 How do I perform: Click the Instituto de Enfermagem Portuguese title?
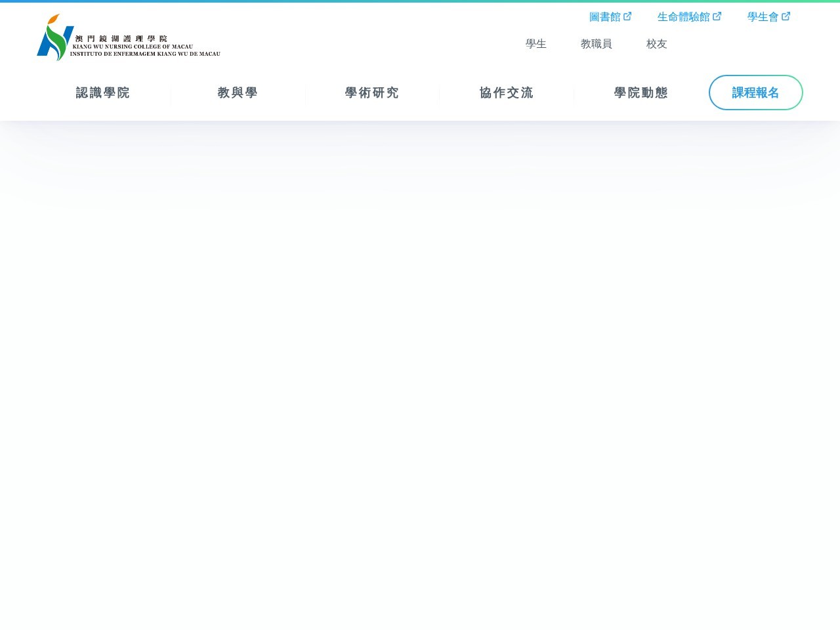(145, 54)
